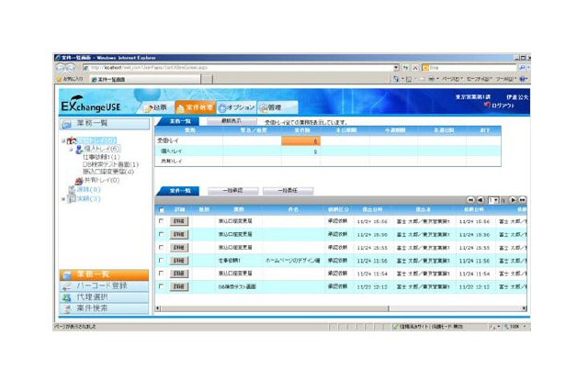Screen dimensions: 588x391
Task: Expand the 実績(3) tree node
Action: tap(63, 199)
